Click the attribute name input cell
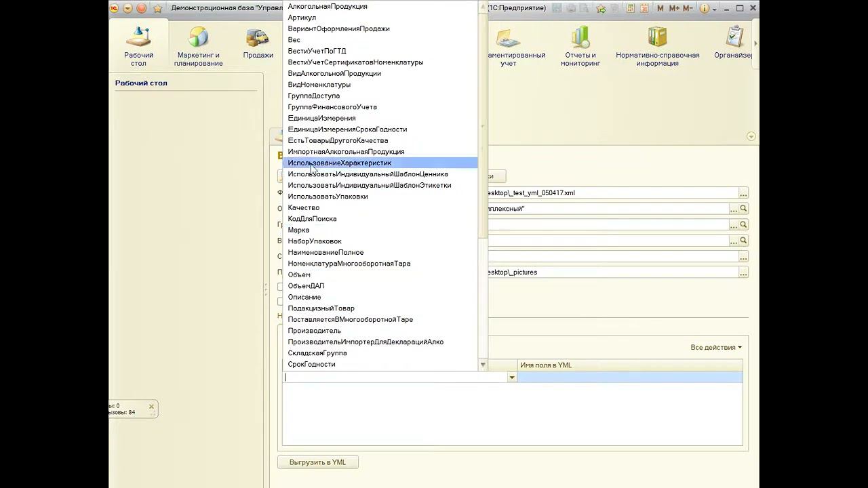Viewport: 868px width, 488px height. click(395, 378)
